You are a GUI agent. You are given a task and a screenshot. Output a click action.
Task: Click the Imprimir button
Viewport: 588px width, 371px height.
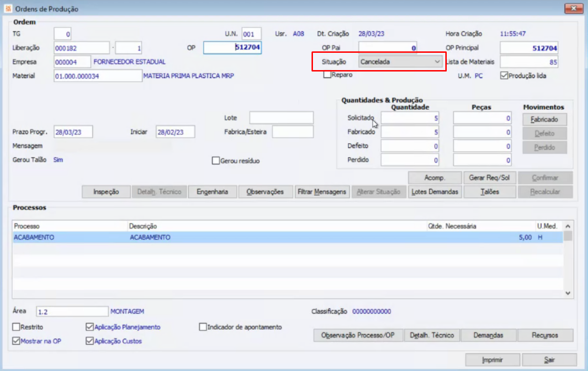click(493, 360)
